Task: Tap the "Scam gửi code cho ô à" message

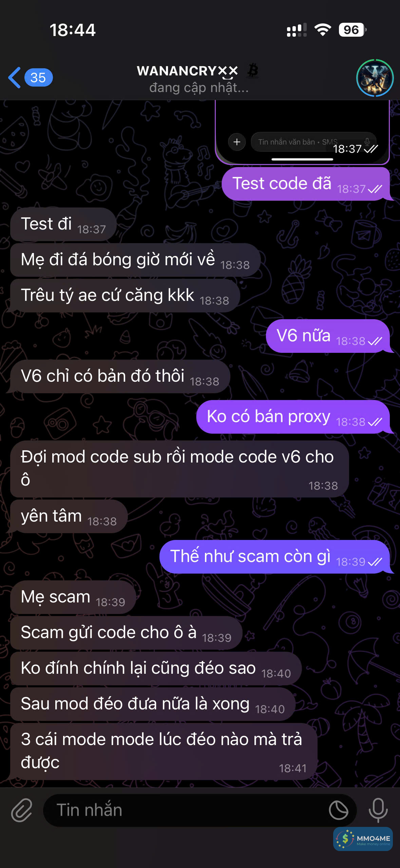Action: coord(126,633)
